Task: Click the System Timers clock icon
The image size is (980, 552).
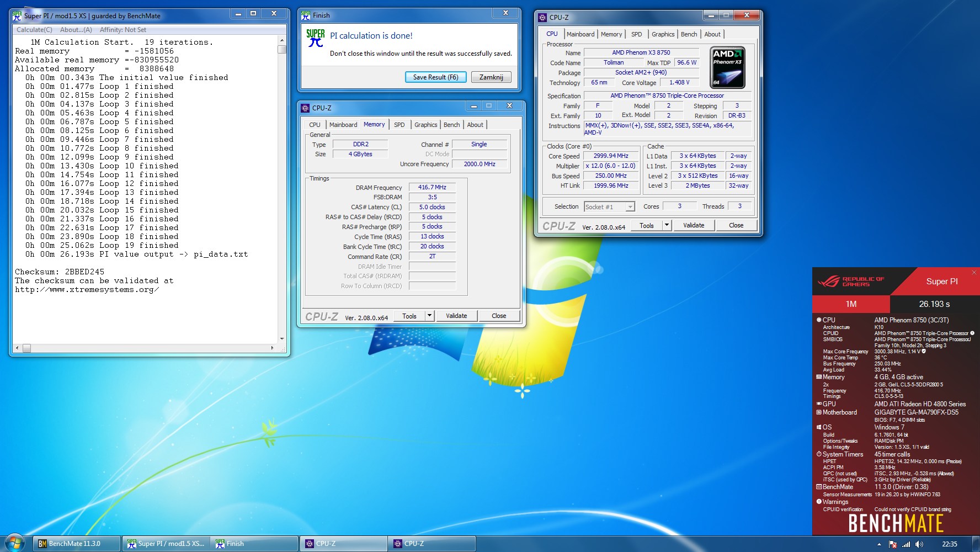Action: (819, 454)
